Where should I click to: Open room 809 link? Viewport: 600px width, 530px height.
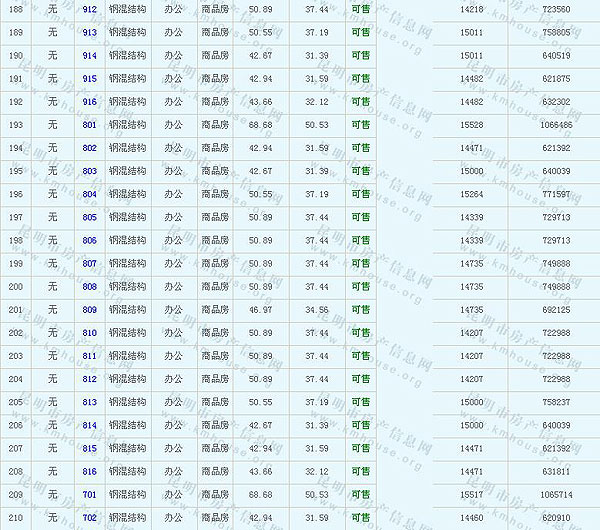[x=90, y=310]
